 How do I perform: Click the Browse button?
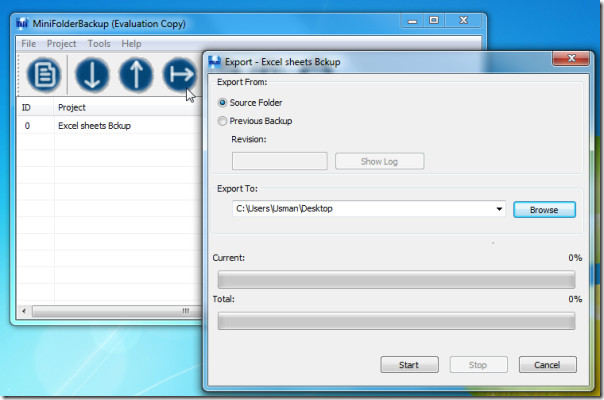click(544, 210)
